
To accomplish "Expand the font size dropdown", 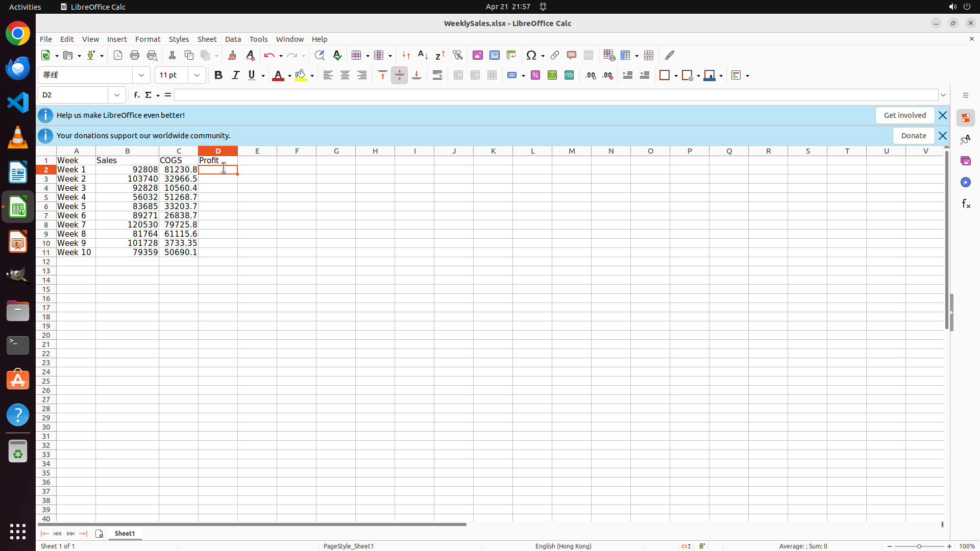I will (x=197, y=75).
